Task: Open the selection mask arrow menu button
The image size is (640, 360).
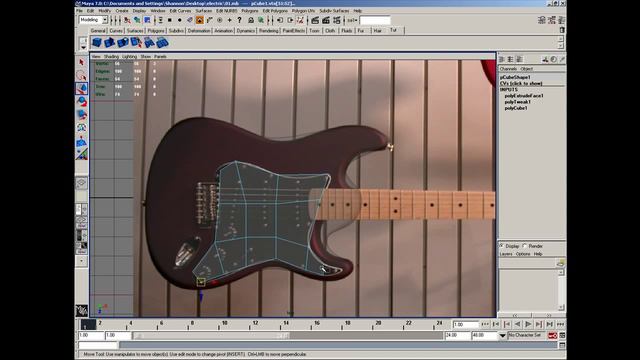Action: (160, 20)
